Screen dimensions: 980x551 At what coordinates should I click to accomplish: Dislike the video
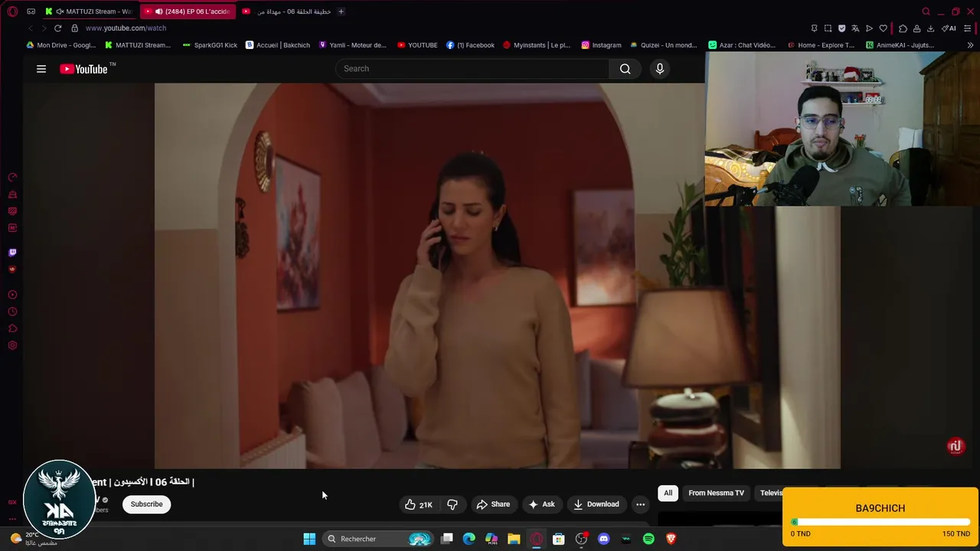pyautogui.click(x=452, y=504)
